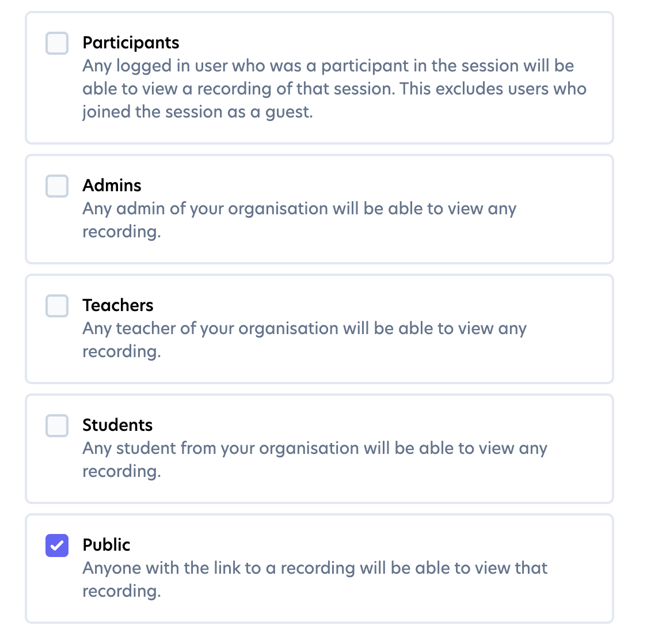Enable the Participants checkbox
Viewport: 647px width, 644px height.
[57, 43]
